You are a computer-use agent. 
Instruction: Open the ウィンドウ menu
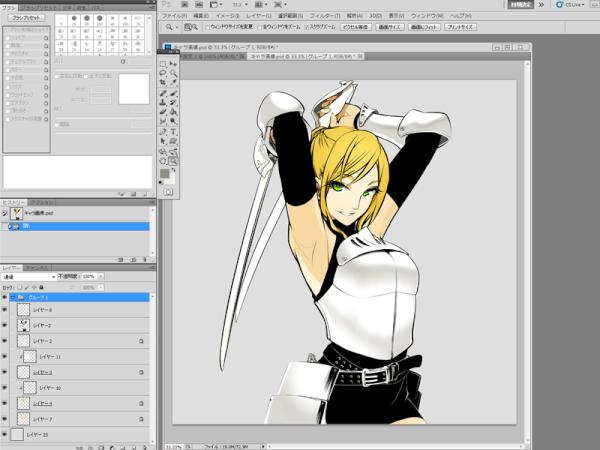(427, 16)
